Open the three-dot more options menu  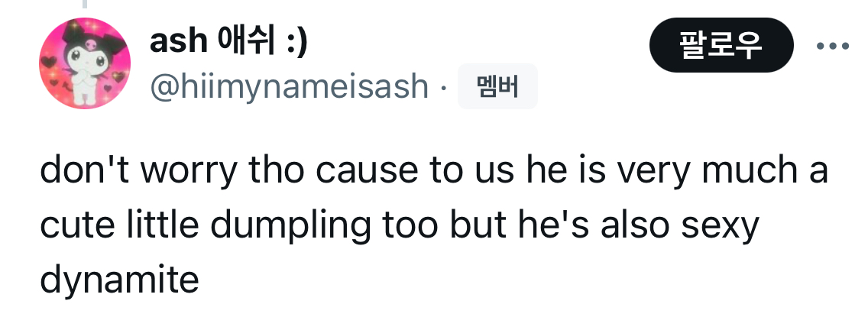(833, 46)
